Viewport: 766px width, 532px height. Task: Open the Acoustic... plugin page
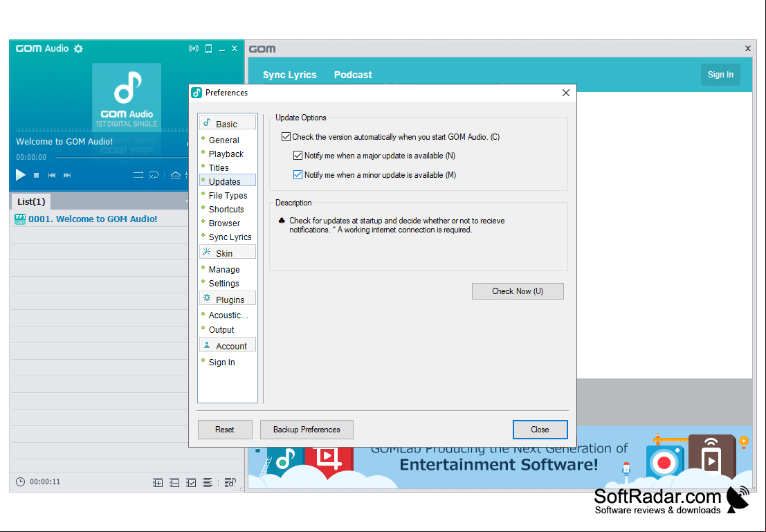(x=228, y=315)
